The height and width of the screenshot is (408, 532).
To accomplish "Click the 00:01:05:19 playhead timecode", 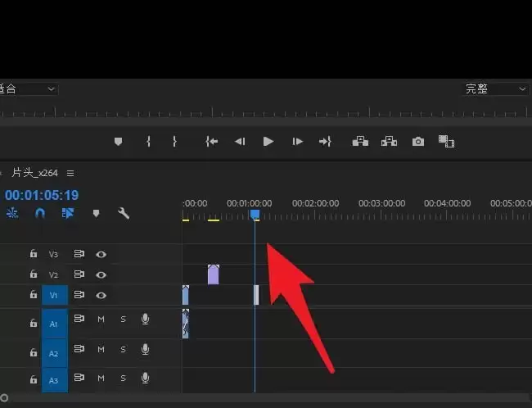I will [x=41, y=195].
